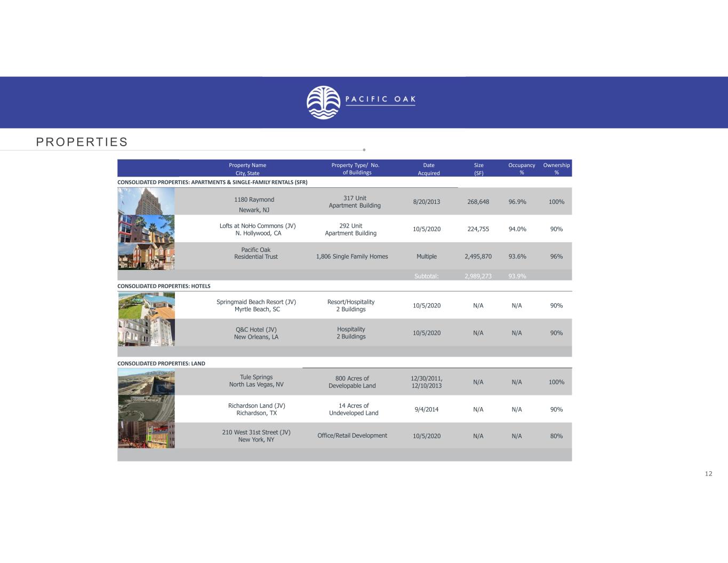This screenshot has width=728, height=563.
Task: Click the Pacific Oak Residential Trust homes image
Action: (x=146, y=256)
